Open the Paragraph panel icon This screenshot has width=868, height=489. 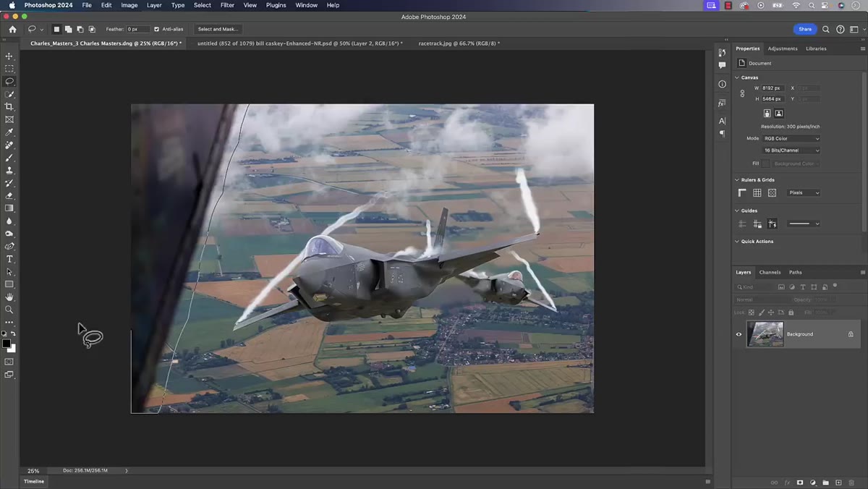pos(722,133)
